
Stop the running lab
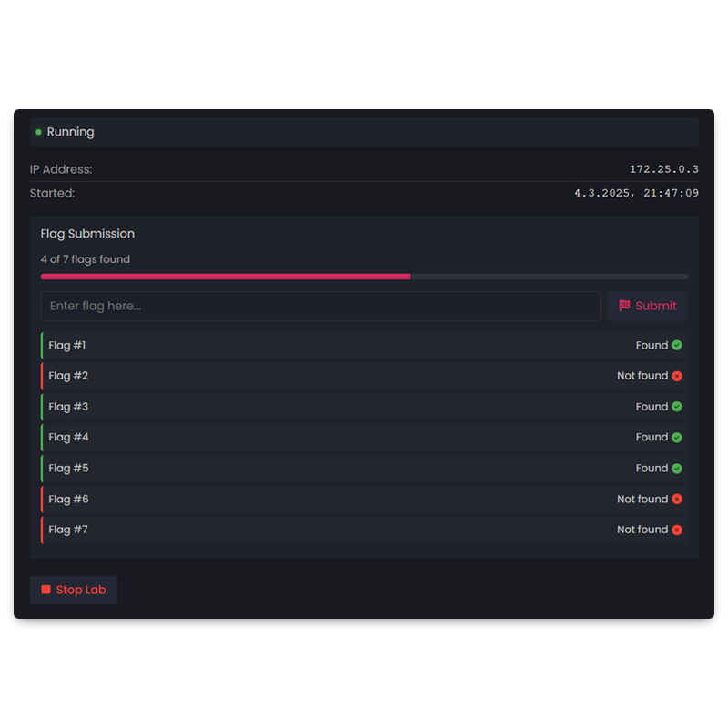74,590
